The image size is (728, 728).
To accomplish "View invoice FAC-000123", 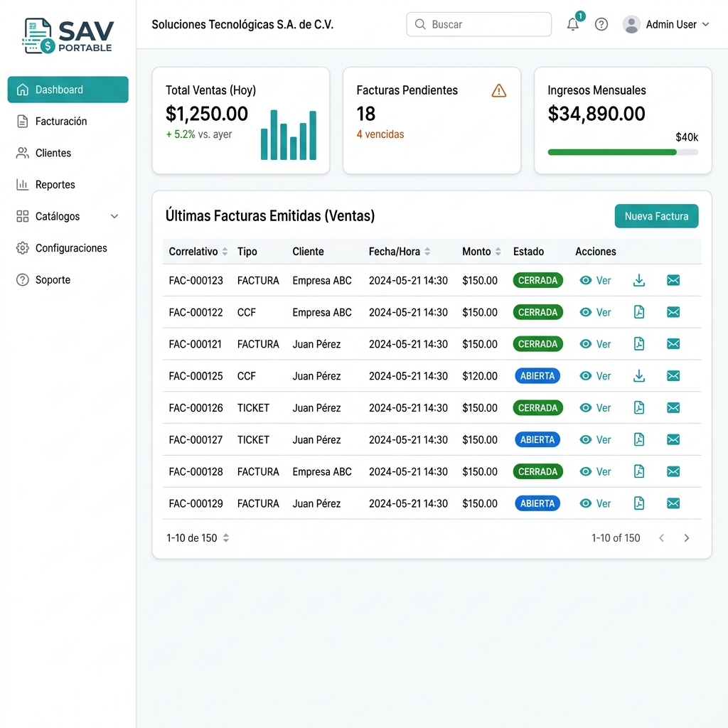I will (x=595, y=280).
